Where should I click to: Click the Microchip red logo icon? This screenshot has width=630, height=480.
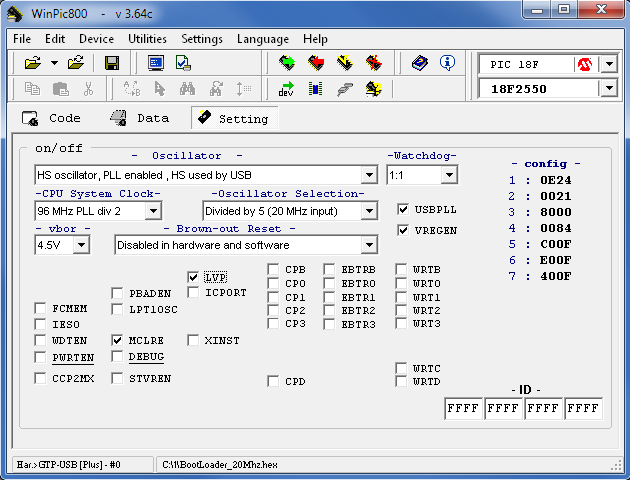pyautogui.click(x=585, y=64)
